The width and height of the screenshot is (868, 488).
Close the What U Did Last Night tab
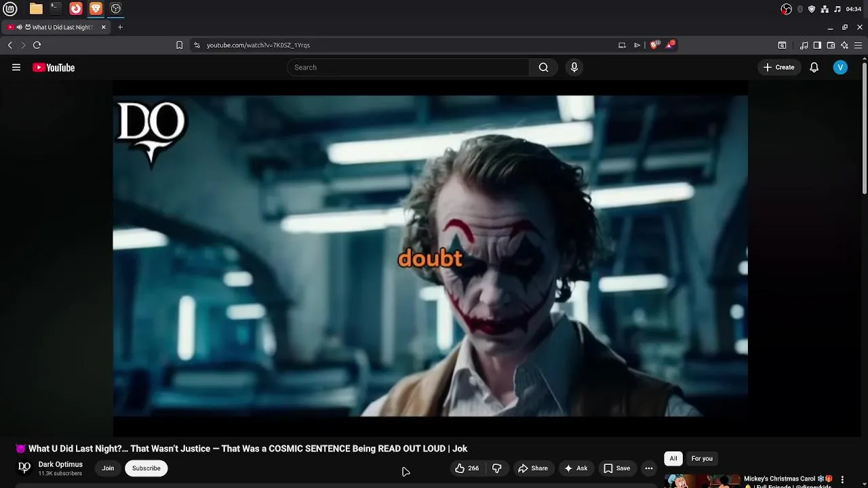(103, 27)
